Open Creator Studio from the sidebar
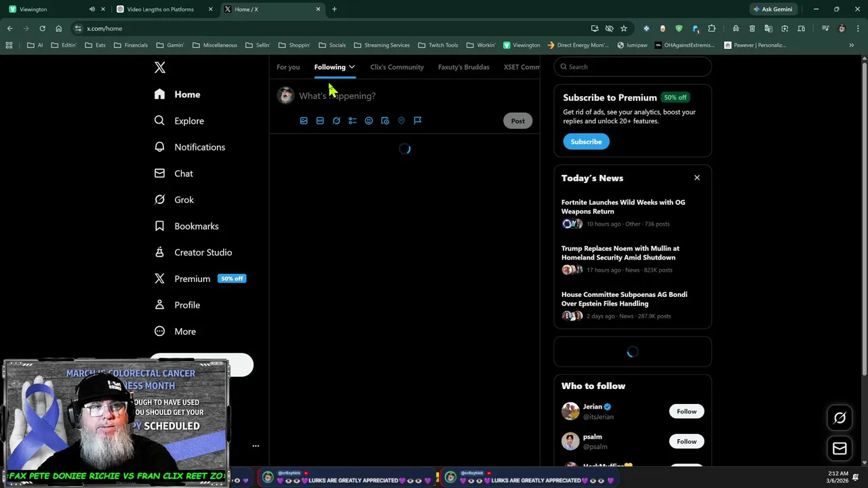 [x=193, y=252]
